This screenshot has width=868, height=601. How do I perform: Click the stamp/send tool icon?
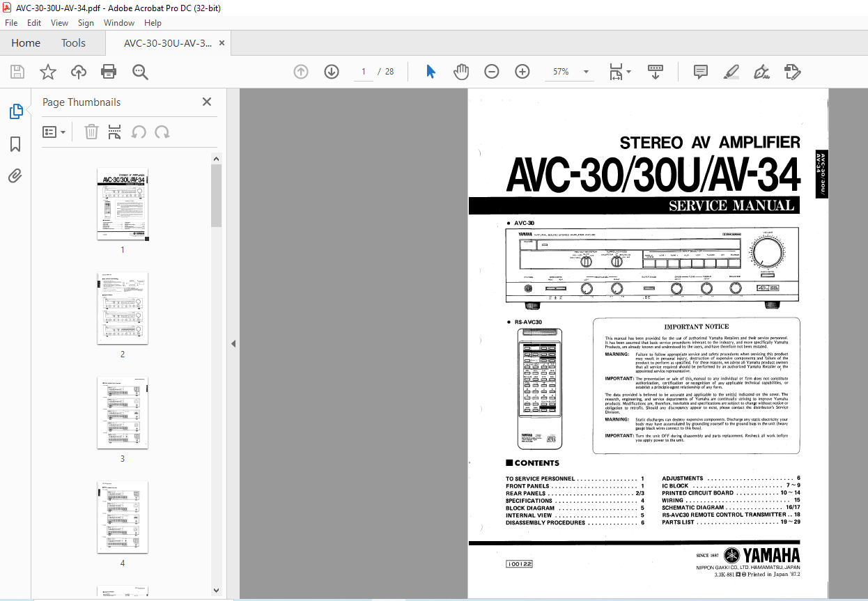tap(792, 72)
